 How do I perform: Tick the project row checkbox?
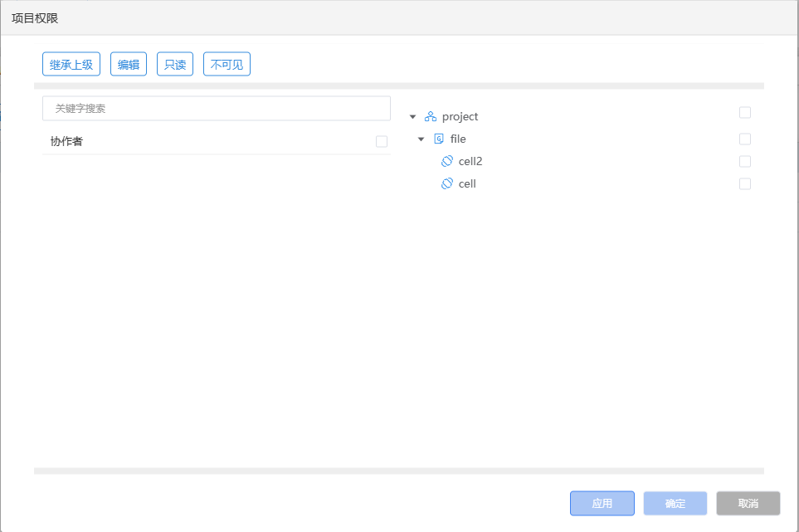click(x=745, y=113)
